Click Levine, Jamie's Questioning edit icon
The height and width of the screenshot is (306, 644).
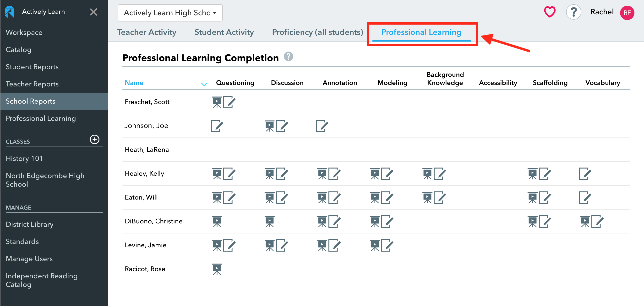click(229, 245)
